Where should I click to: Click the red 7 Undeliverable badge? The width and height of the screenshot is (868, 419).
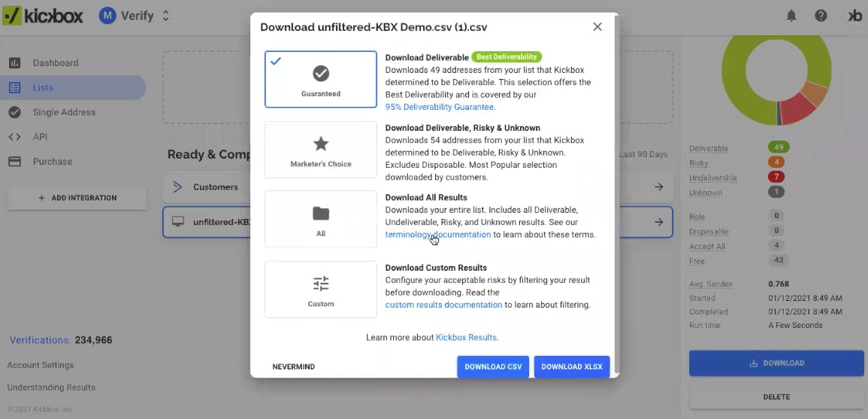point(776,178)
